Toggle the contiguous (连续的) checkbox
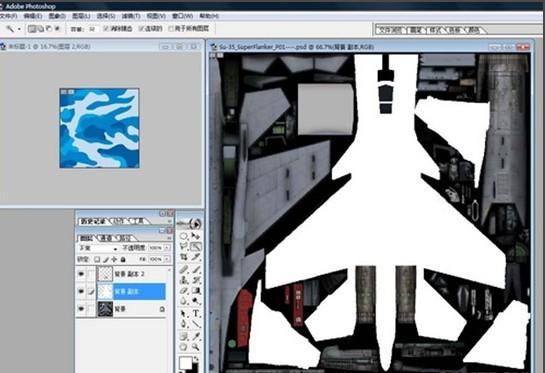 [x=141, y=29]
